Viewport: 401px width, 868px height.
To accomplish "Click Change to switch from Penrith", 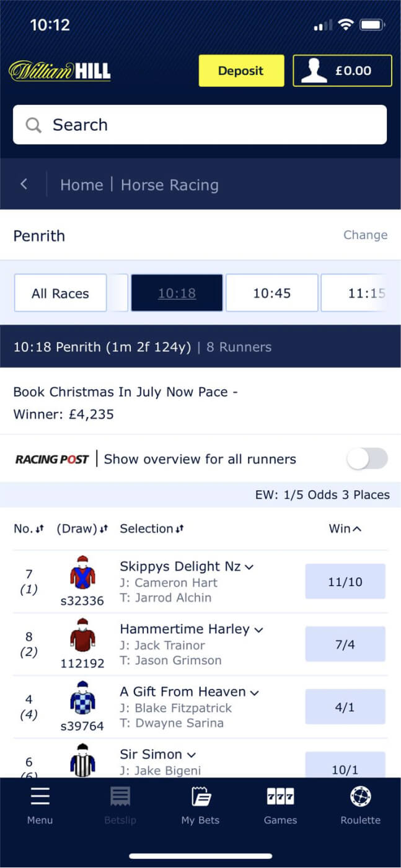I will click(x=365, y=235).
